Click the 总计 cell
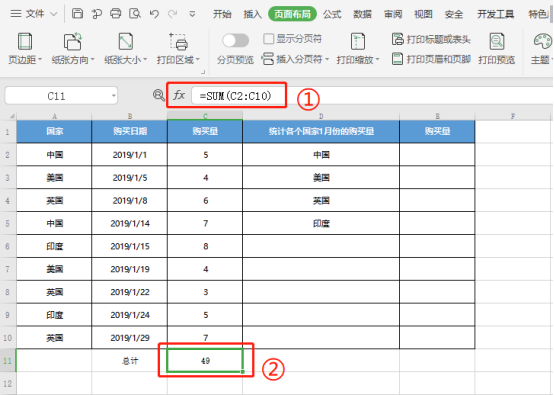This screenshot has height=395, width=554. [x=130, y=361]
